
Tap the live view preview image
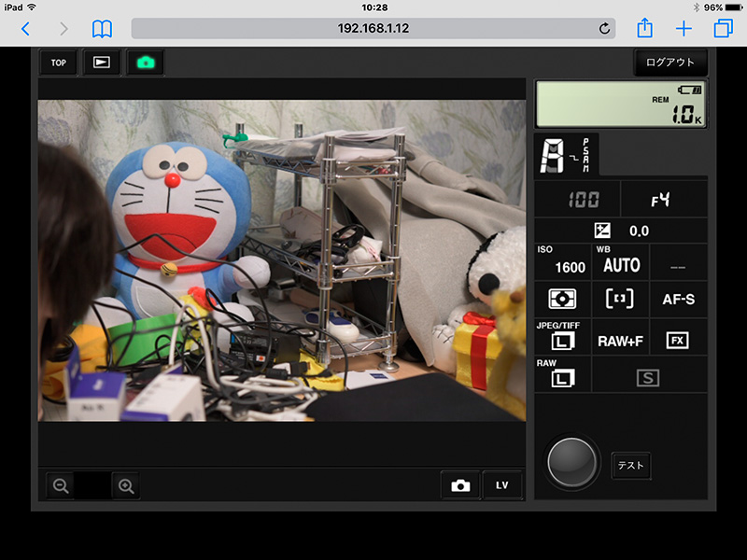[x=282, y=260]
